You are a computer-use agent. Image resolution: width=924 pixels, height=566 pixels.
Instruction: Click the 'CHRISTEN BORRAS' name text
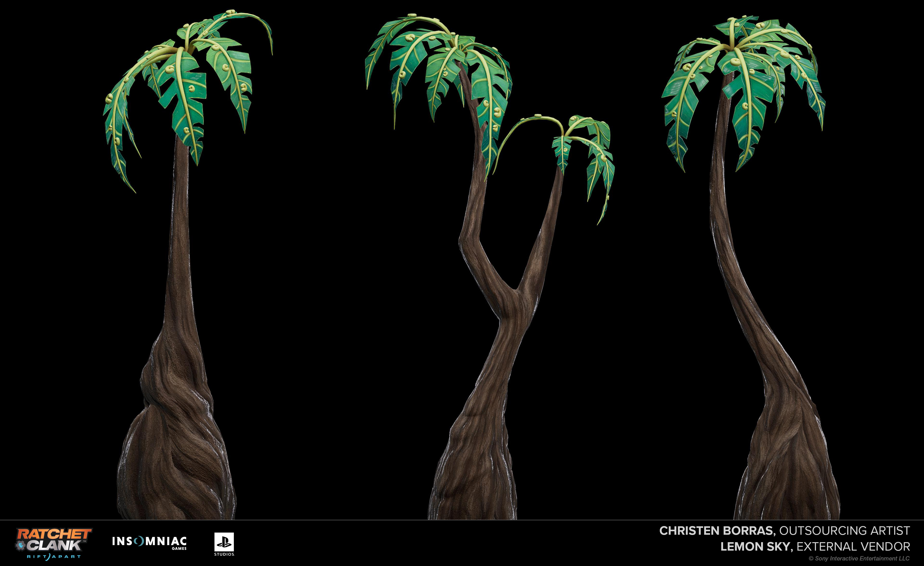pyautogui.click(x=716, y=531)
